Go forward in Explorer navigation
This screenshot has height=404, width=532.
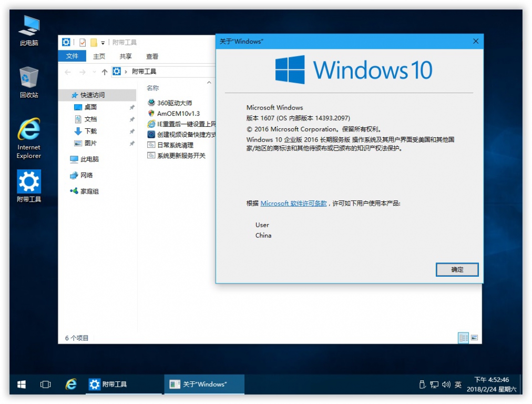(x=83, y=72)
